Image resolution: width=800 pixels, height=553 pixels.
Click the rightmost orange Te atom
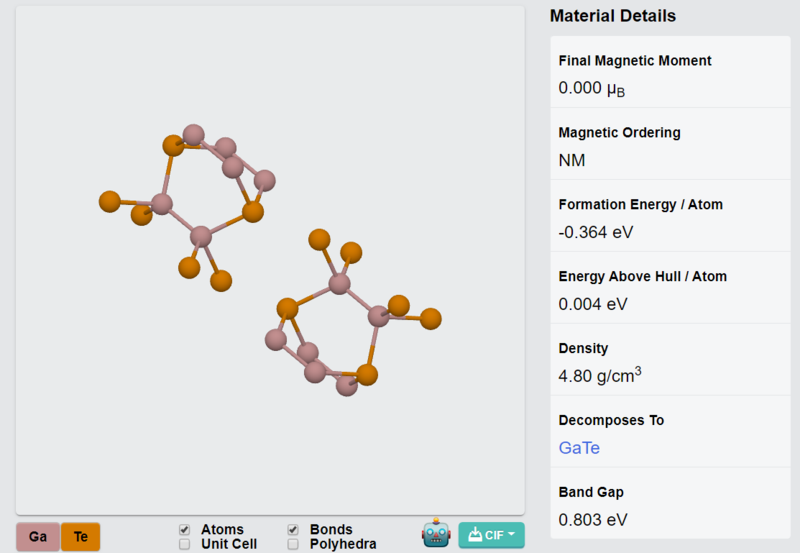point(431,319)
